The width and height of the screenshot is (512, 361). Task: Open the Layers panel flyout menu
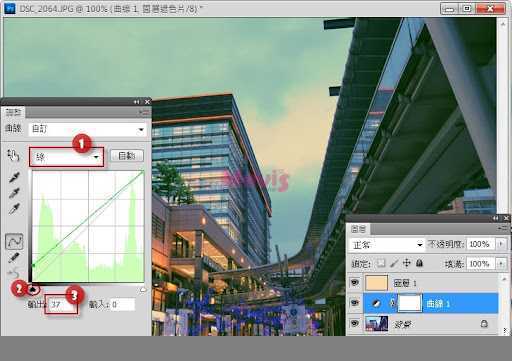(x=503, y=228)
